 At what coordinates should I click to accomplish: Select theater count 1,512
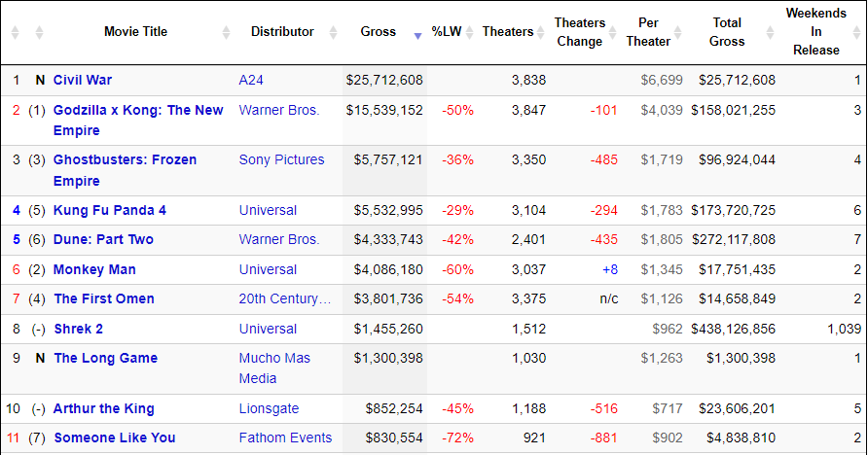click(x=528, y=329)
